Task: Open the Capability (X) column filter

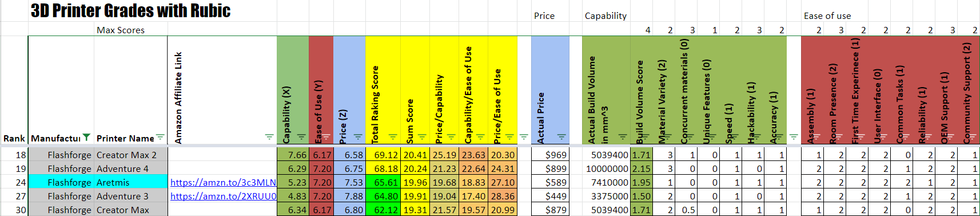Action: (x=301, y=138)
